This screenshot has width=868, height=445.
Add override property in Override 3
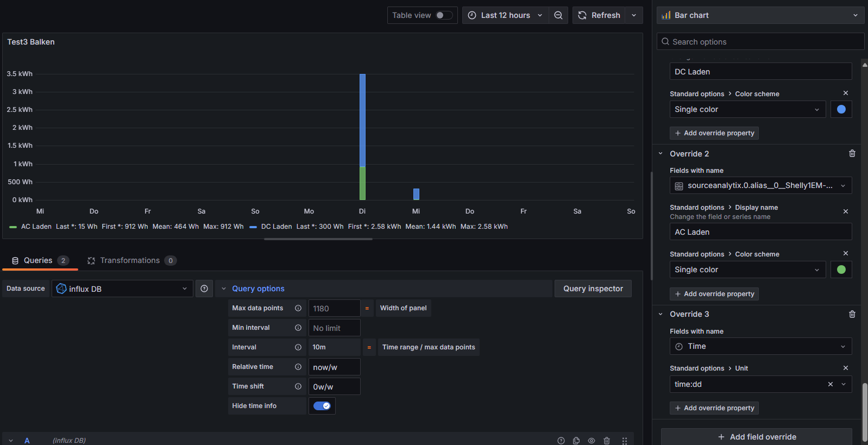pos(714,408)
